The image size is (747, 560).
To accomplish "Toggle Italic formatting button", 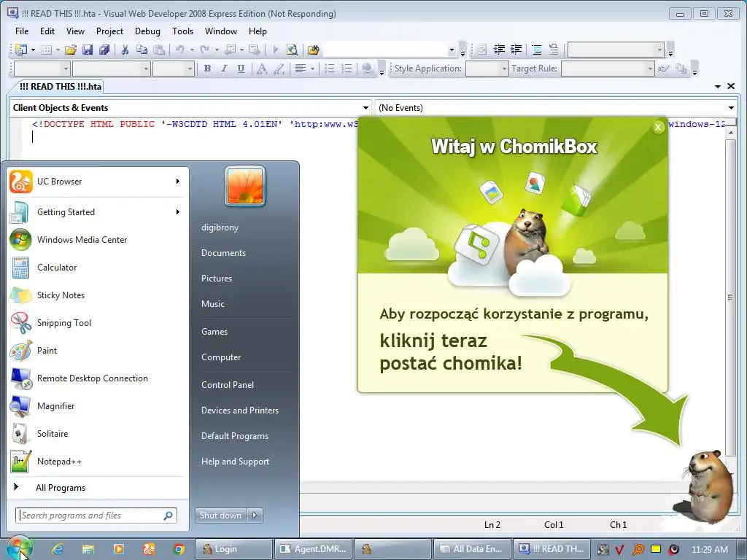I will [x=224, y=69].
